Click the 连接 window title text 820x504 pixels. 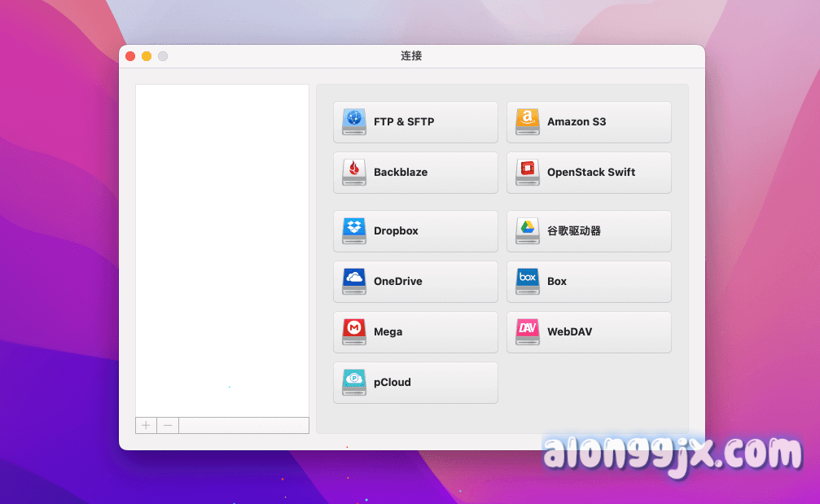(411, 56)
